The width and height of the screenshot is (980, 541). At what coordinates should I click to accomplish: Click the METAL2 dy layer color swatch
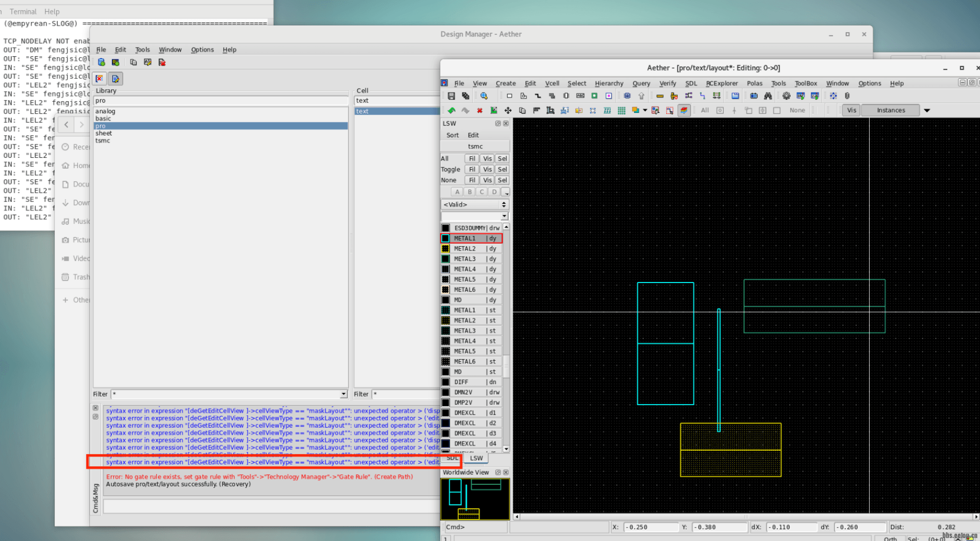[x=445, y=249]
